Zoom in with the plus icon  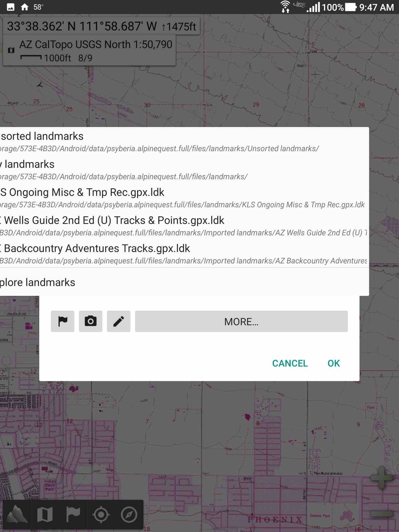pos(381,477)
